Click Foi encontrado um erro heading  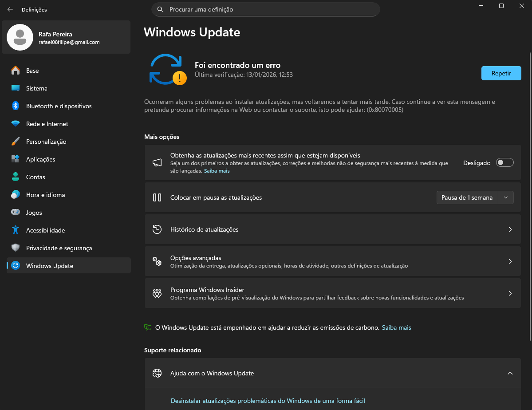tap(237, 65)
